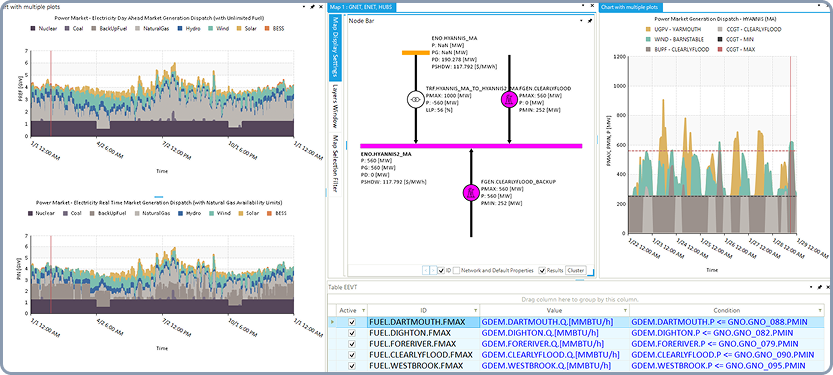Click the red time marker line in Day Ahead chart

click(x=51, y=93)
